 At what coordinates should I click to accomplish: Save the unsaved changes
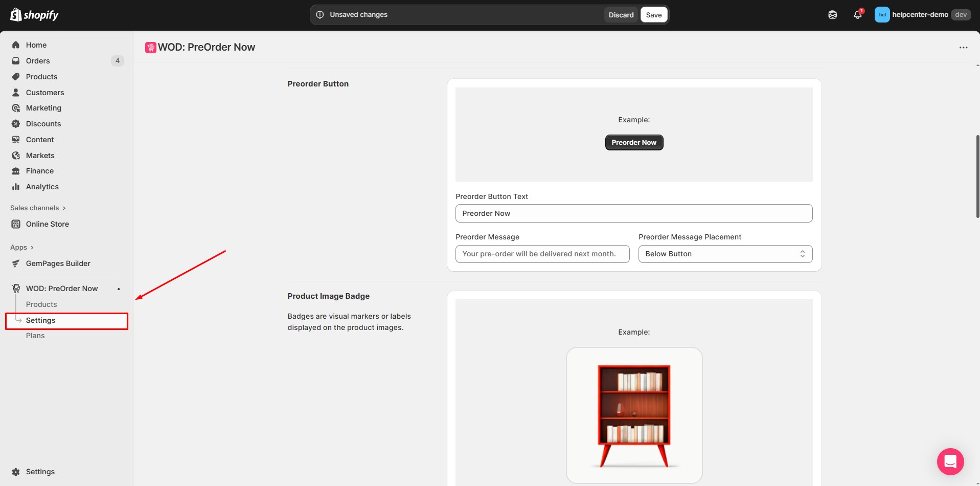[x=654, y=15]
